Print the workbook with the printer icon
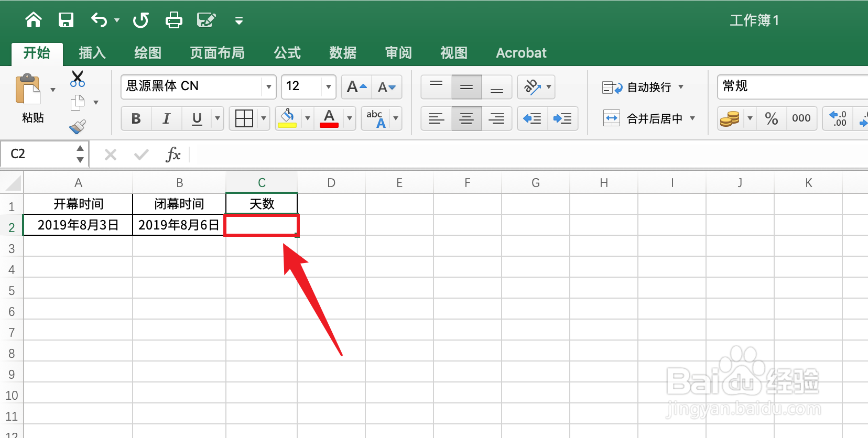Screen dimensions: 868x438 pos(173,20)
